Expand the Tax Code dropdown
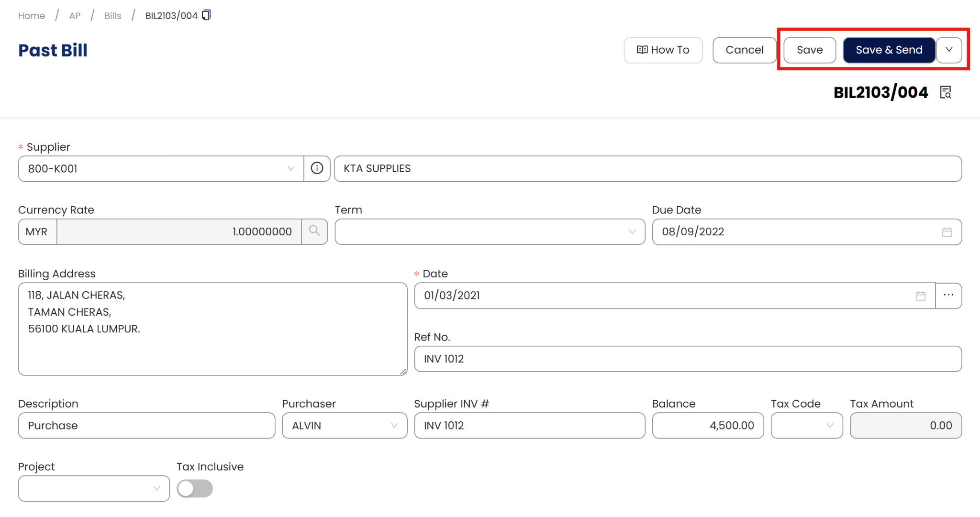980x517 pixels. [x=807, y=426]
